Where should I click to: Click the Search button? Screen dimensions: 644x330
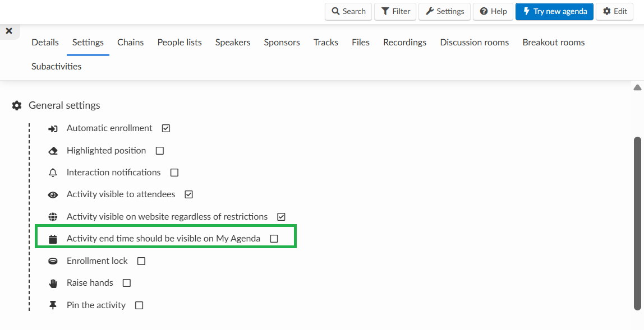tap(348, 12)
